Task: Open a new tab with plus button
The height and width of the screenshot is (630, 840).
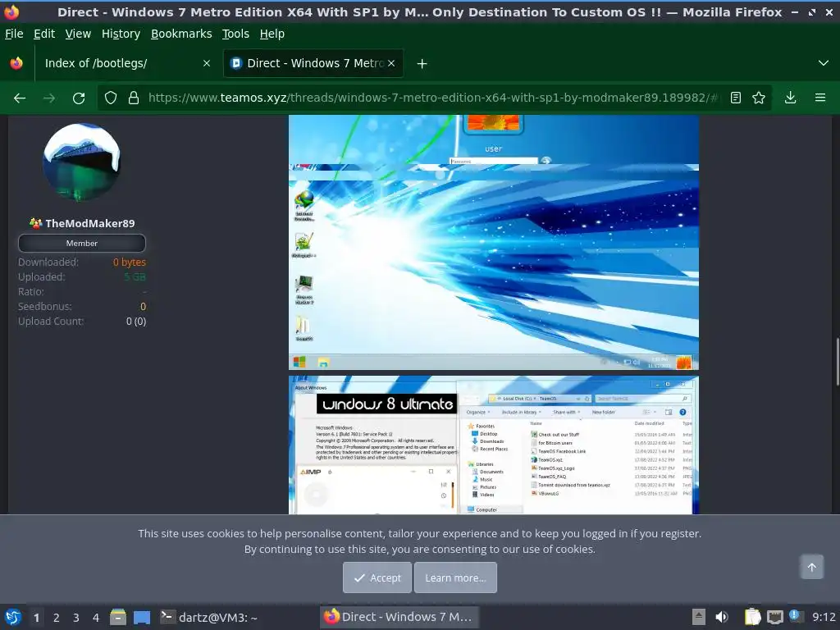Action: 422,64
